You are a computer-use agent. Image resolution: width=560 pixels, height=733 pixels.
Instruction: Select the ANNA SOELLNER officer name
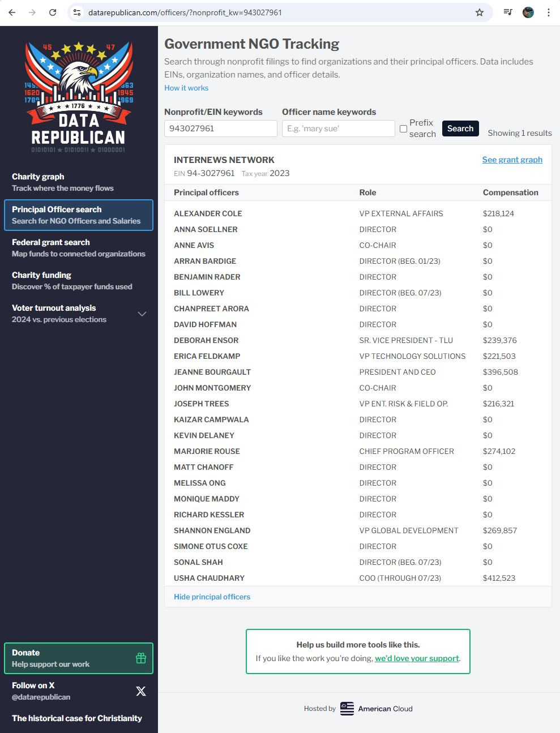click(206, 229)
